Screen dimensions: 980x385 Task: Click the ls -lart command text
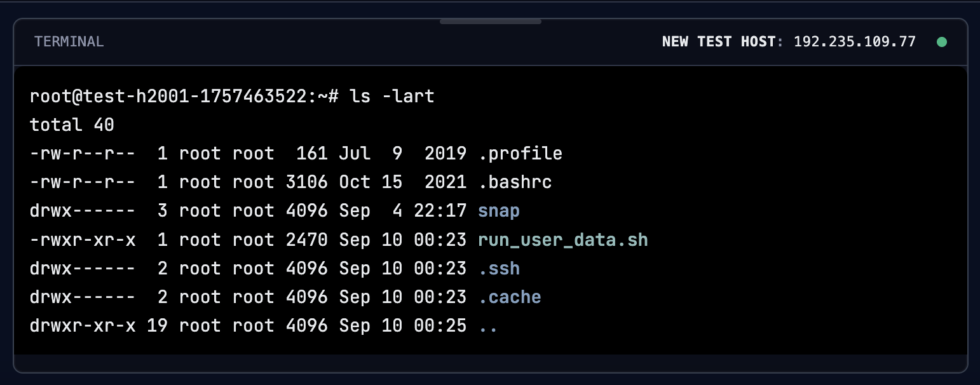[392, 97]
